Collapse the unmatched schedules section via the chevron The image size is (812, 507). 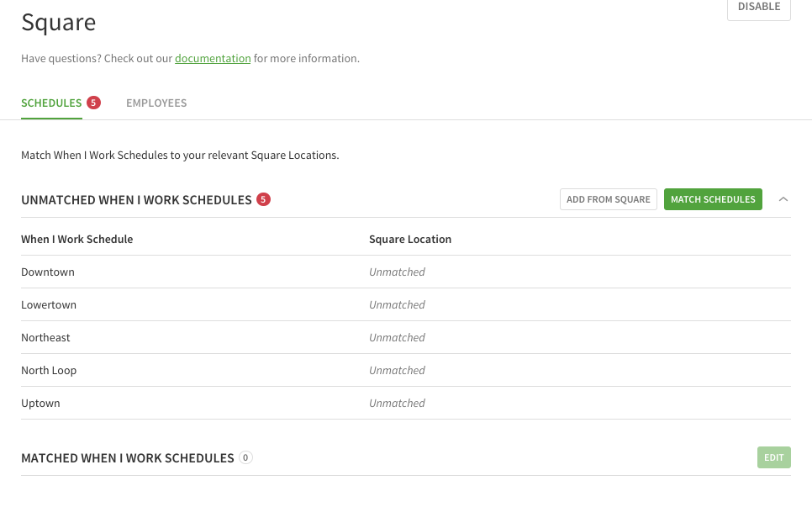(783, 199)
